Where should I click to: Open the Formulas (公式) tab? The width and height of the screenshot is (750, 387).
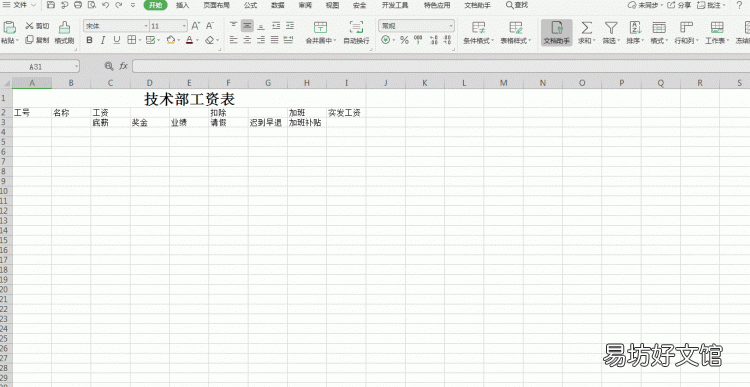coord(250,5)
